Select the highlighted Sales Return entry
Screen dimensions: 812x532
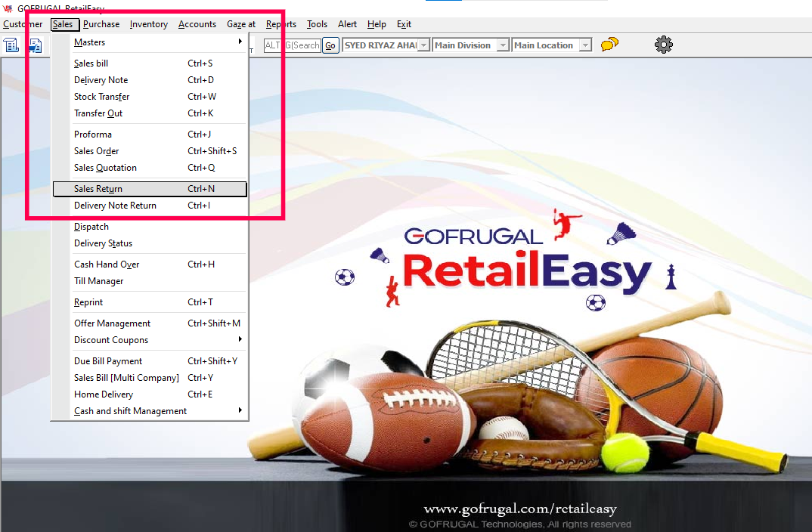click(150, 189)
